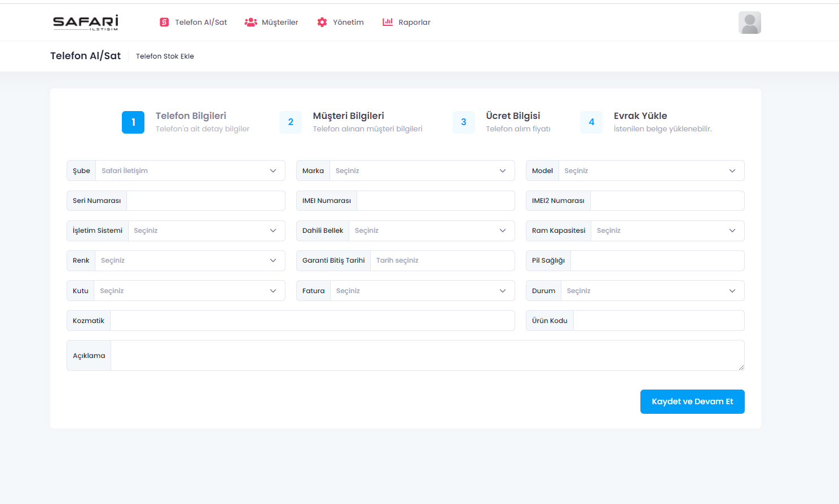Image resolution: width=839 pixels, height=504 pixels.
Task: Focus the Kozmatik input field
Action: 313,321
